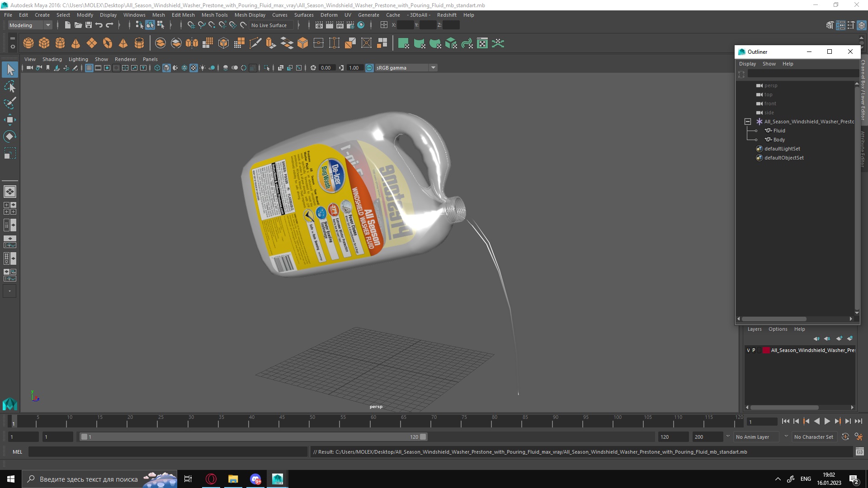868x488 pixels.
Task: Open the Redshift menu
Action: (x=447, y=15)
